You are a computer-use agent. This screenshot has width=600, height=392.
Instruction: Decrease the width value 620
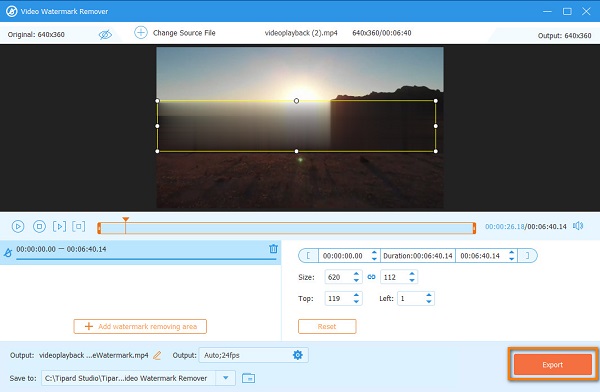coord(356,281)
